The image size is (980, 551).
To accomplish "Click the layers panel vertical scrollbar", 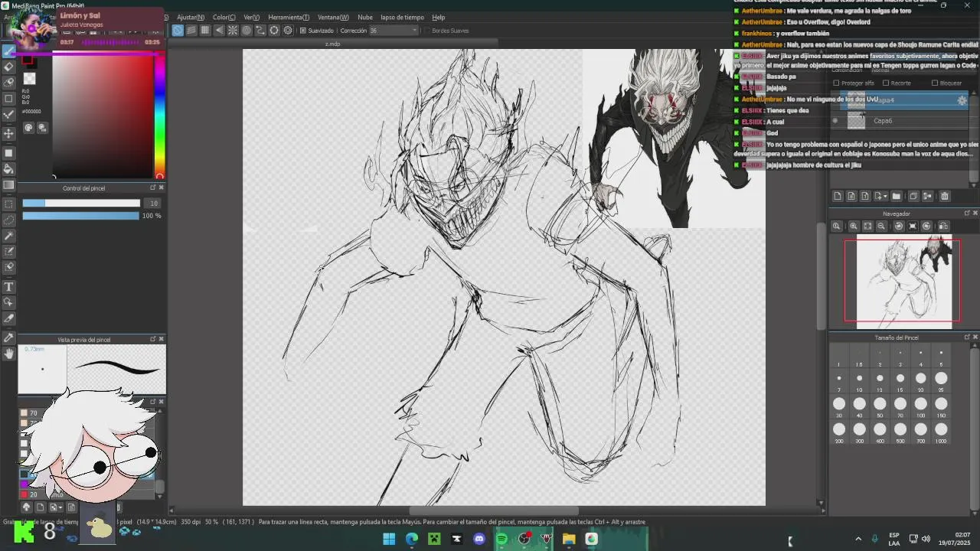I will 974,138.
